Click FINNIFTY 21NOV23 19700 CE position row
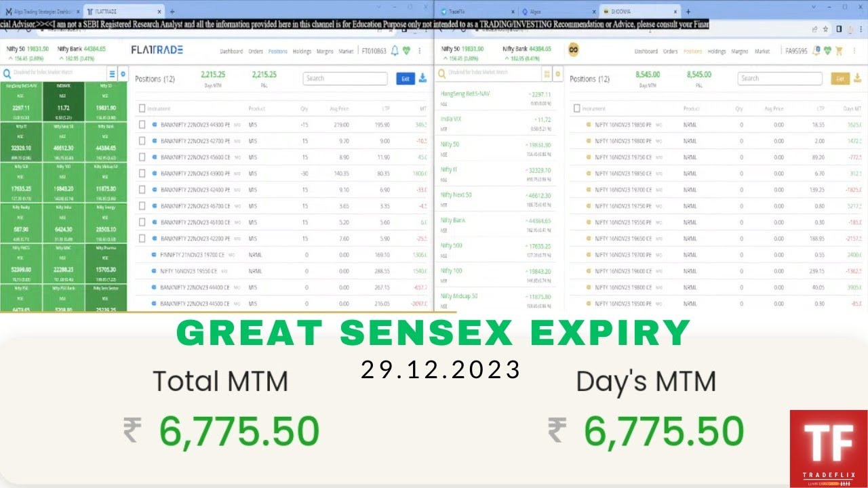 pyautogui.click(x=281, y=255)
